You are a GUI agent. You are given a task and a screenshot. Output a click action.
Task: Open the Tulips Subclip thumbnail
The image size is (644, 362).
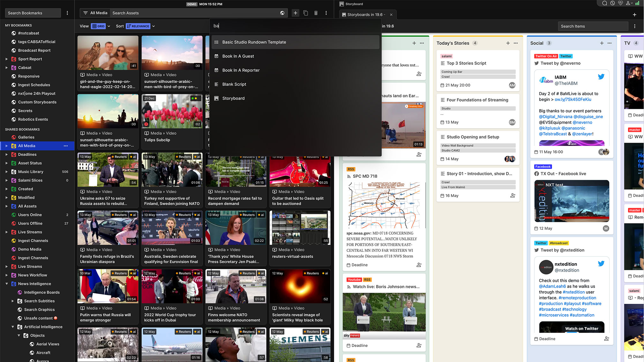coord(172,111)
